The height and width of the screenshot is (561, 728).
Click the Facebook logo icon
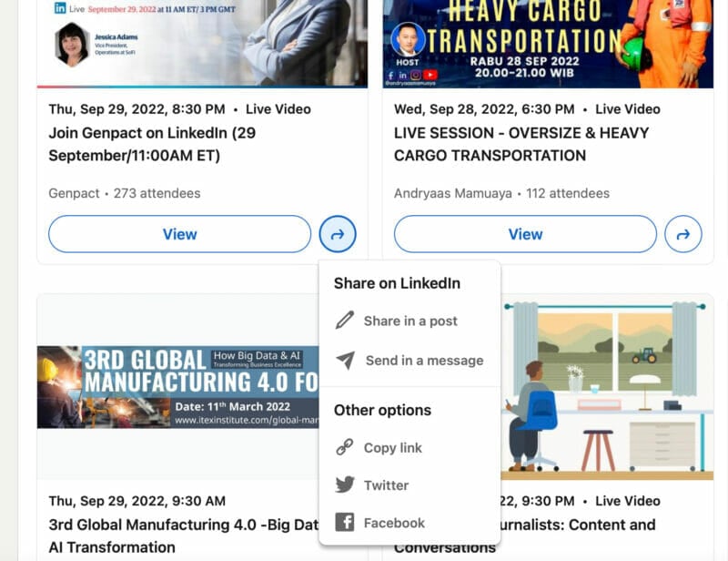[345, 523]
